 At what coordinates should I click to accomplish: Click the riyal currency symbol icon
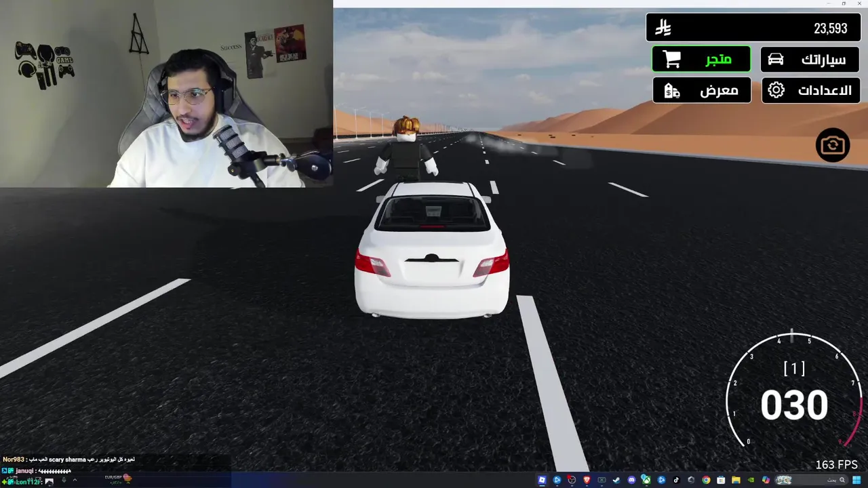663,28
